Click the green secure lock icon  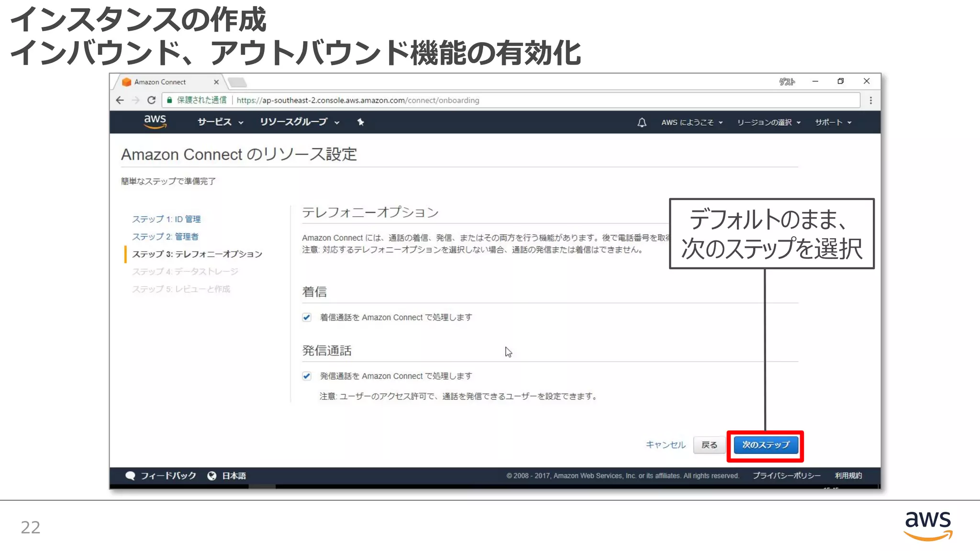169,100
